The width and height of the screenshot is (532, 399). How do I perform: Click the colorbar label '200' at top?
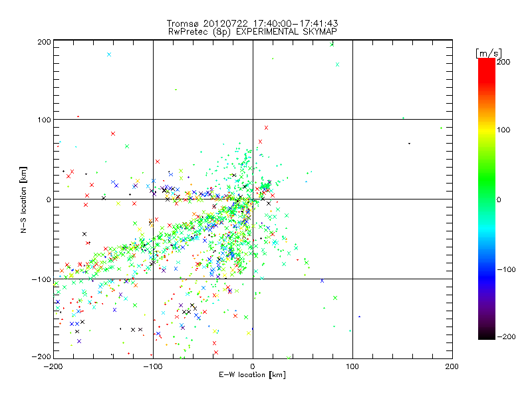pos(503,62)
